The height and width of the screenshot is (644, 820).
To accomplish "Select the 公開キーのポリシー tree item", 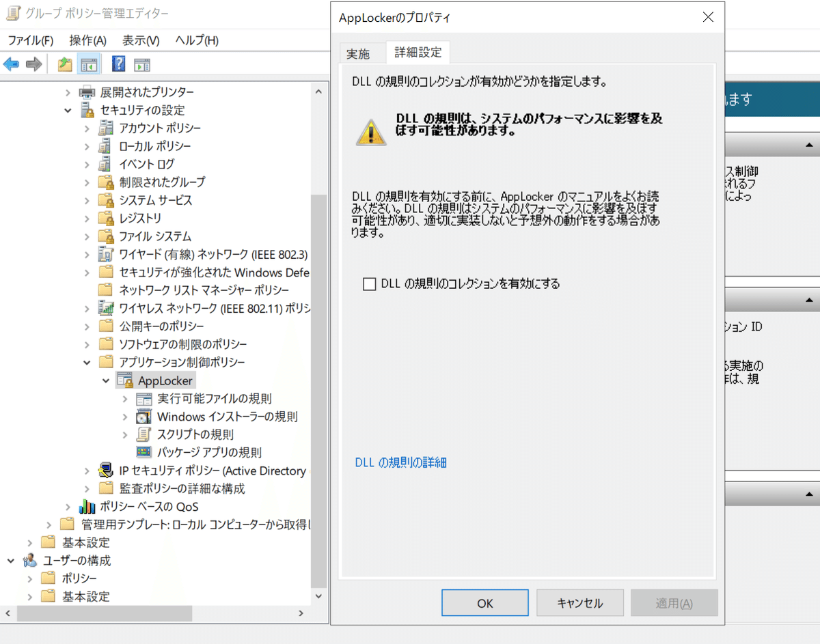I will 161,326.
